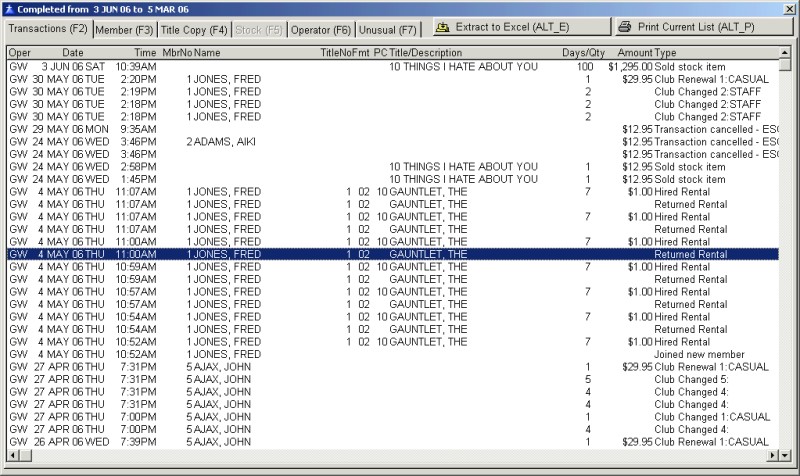This screenshot has height=476, width=800.
Task: Click the vertical scrollbar up arrow
Action: (785, 52)
